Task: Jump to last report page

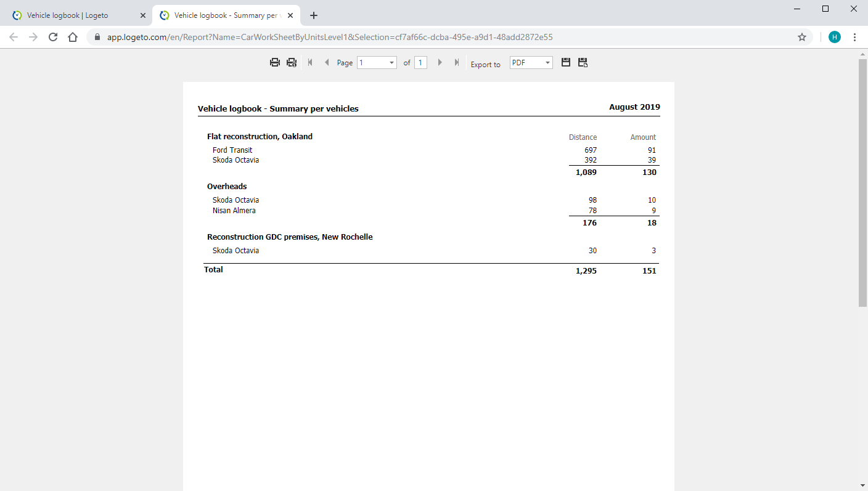Action: (x=457, y=62)
